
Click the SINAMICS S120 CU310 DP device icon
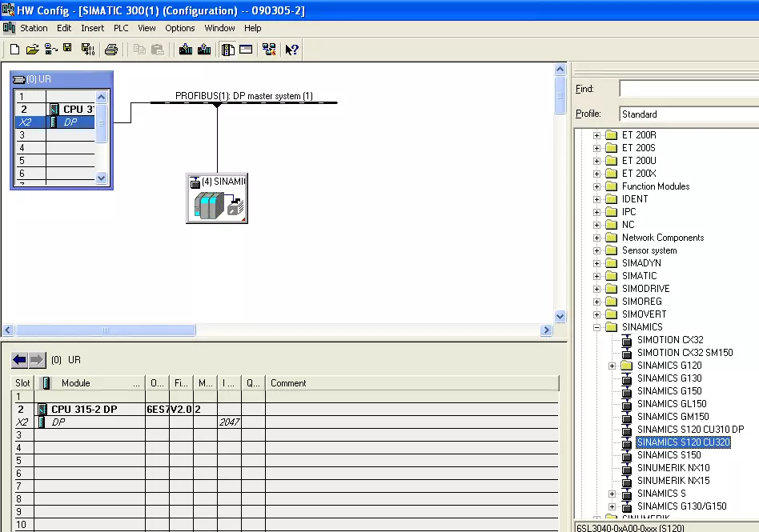click(627, 430)
